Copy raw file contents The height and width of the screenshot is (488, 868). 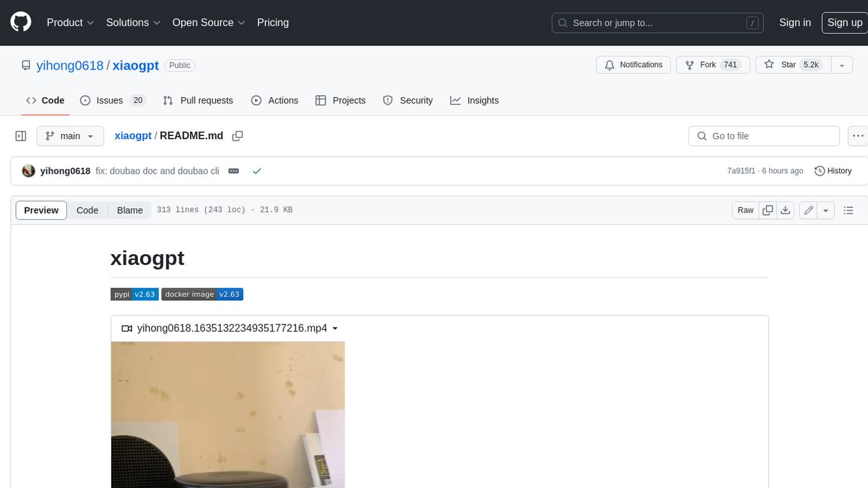[768, 210]
